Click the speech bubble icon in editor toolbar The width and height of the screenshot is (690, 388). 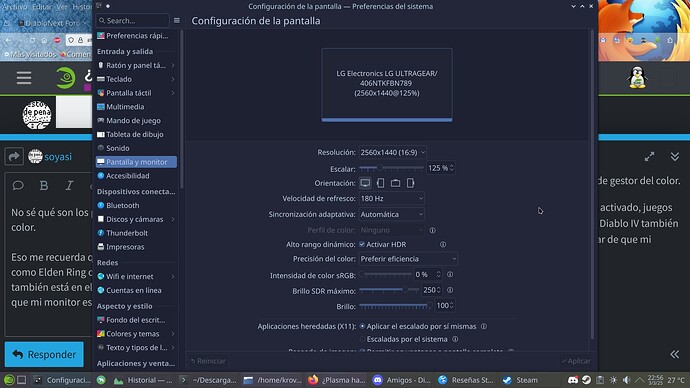pos(18,186)
